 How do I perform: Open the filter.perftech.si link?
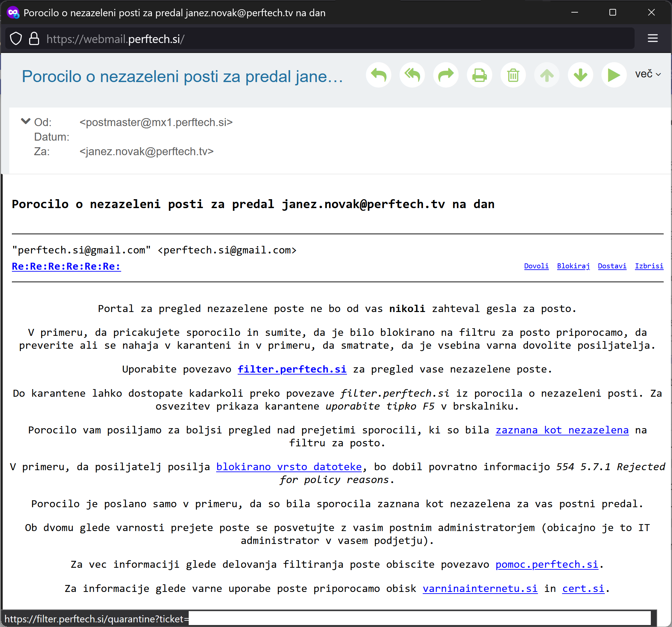tap(292, 369)
